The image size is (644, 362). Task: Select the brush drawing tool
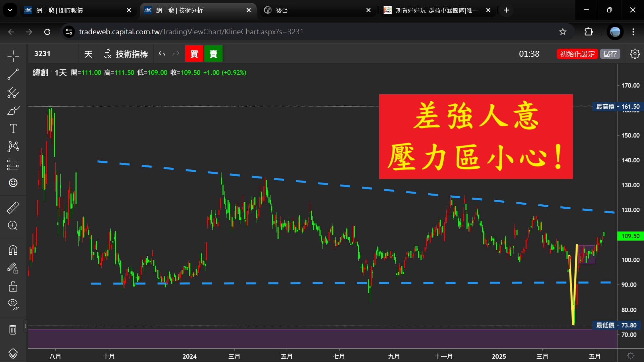click(x=13, y=110)
